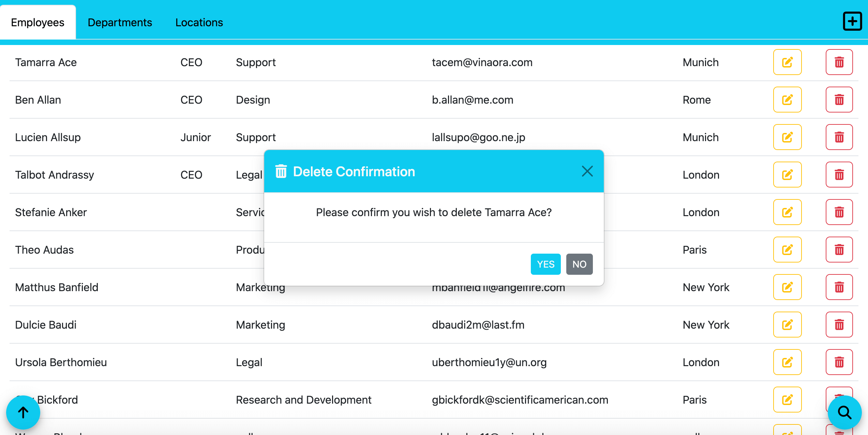Open edit for Lucien Allsup
The width and height of the screenshot is (868, 435).
[x=787, y=137]
